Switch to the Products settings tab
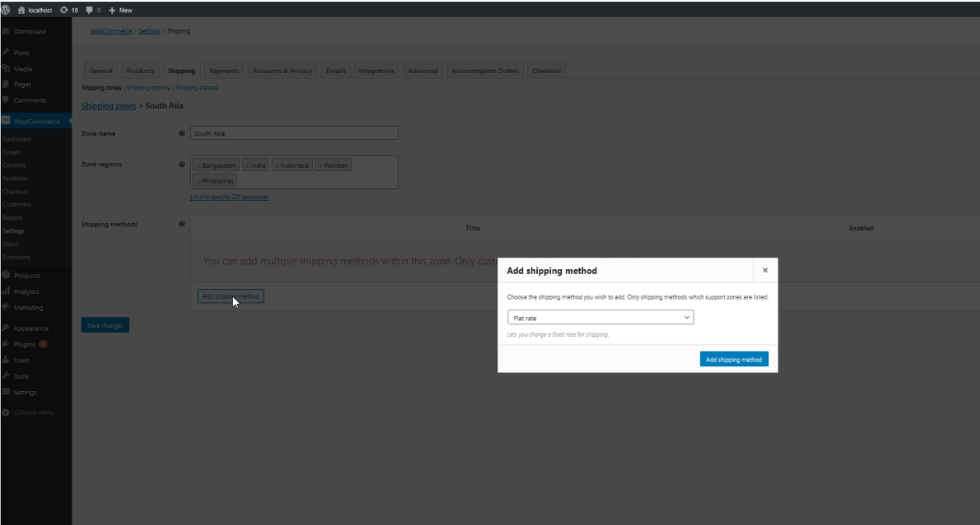980x525 pixels. [x=141, y=71]
